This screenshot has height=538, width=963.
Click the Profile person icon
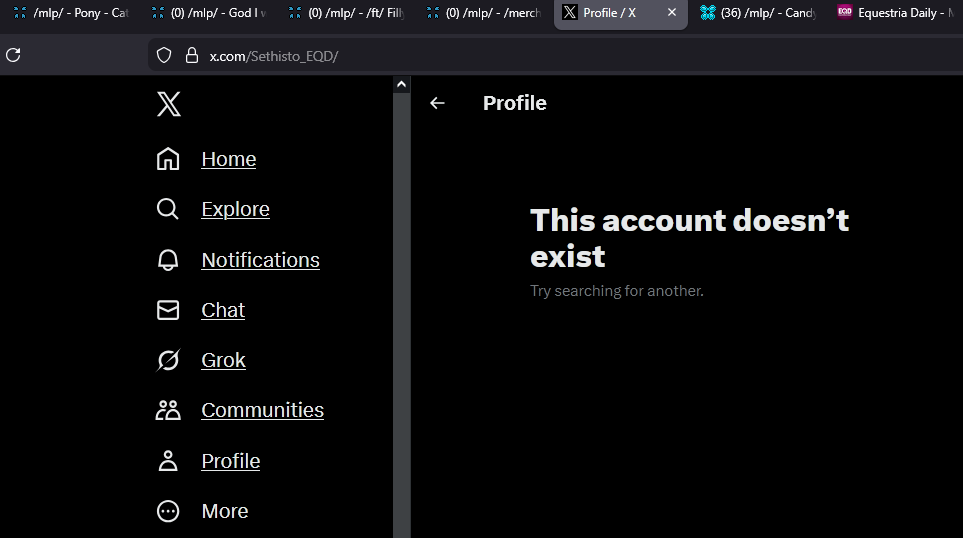tap(168, 461)
